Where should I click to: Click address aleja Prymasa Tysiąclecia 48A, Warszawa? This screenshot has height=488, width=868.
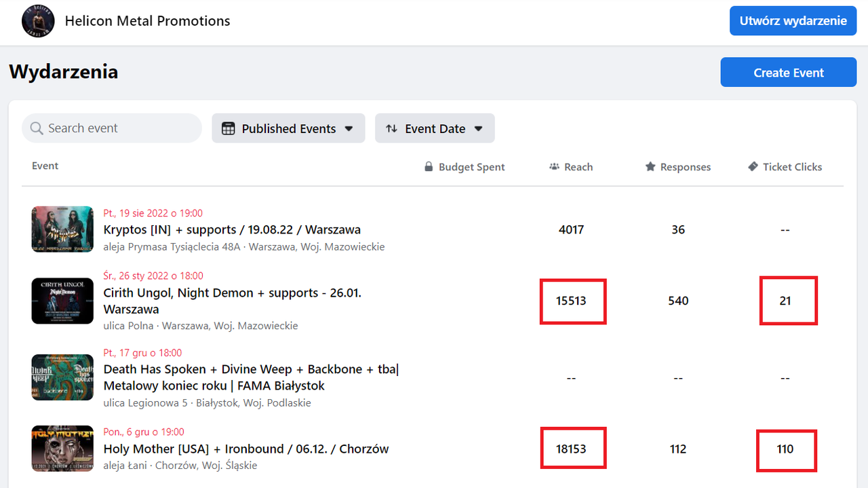(x=244, y=246)
